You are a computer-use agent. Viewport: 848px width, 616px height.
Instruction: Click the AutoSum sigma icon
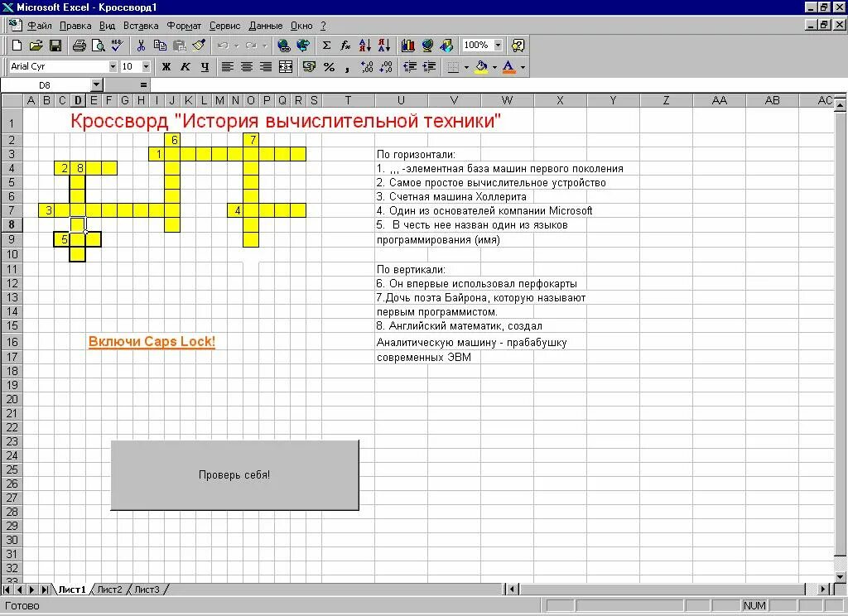pyautogui.click(x=326, y=46)
